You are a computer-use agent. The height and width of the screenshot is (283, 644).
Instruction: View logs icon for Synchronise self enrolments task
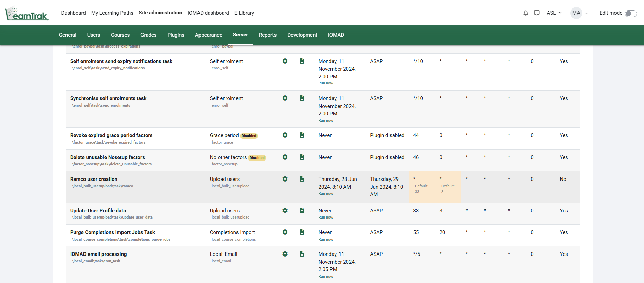coord(302,98)
